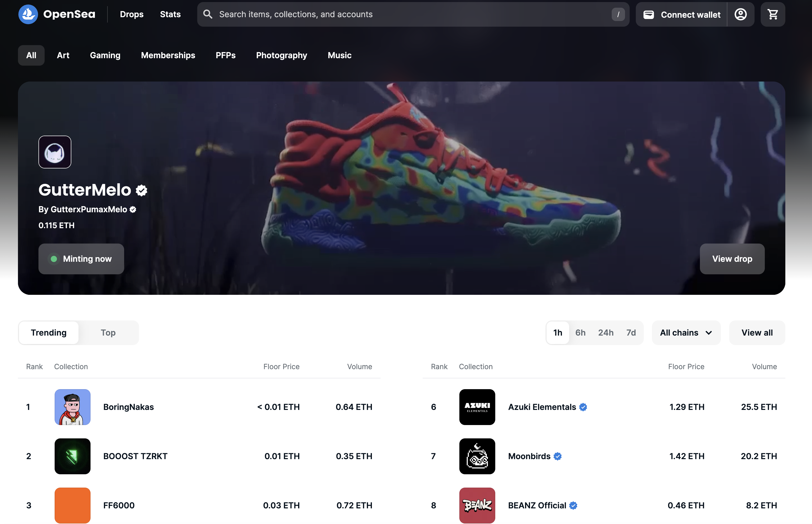Click the BEANZ Official logo thumbnail
This screenshot has width=812, height=524.
point(477,505)
